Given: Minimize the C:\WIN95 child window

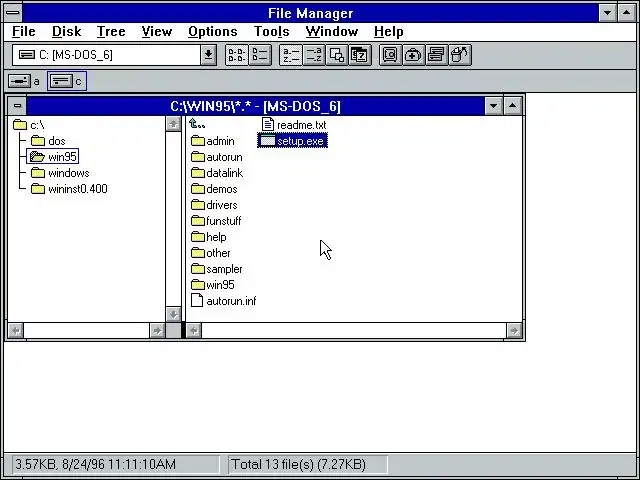Looking at the screenshot, I should (493, 106).
